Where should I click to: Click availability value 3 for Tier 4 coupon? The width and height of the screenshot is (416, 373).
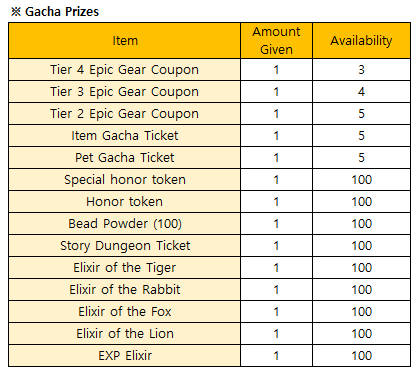tap(361, 70)
